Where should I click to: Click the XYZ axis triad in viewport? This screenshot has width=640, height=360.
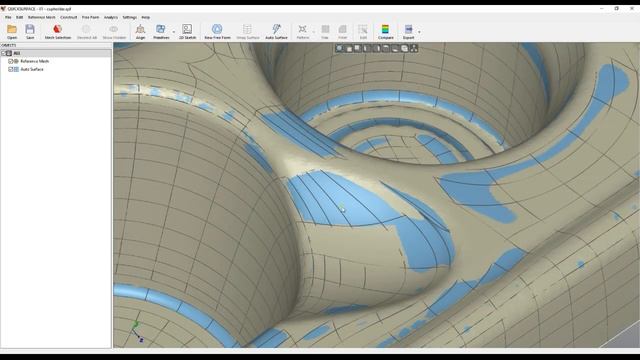pos(138,331)
